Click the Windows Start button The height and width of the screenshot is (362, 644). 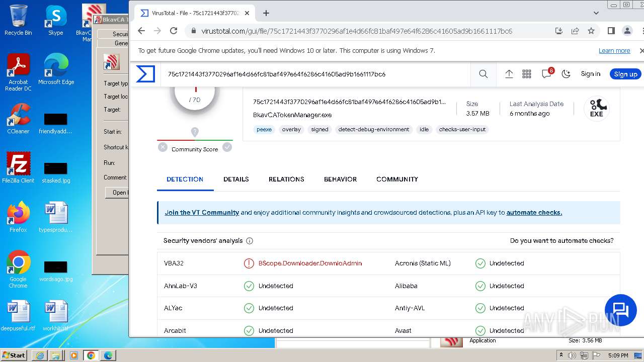(14, 355)
